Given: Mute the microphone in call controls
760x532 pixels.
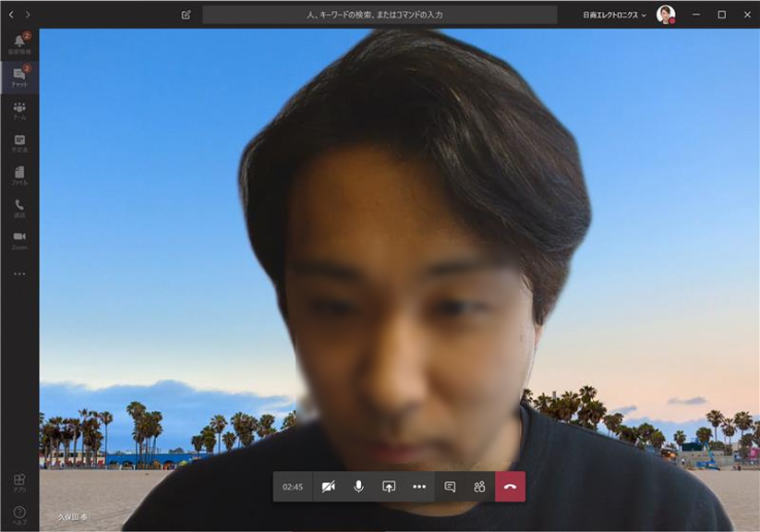Looking at the screenshot, I should pos(358,487).
